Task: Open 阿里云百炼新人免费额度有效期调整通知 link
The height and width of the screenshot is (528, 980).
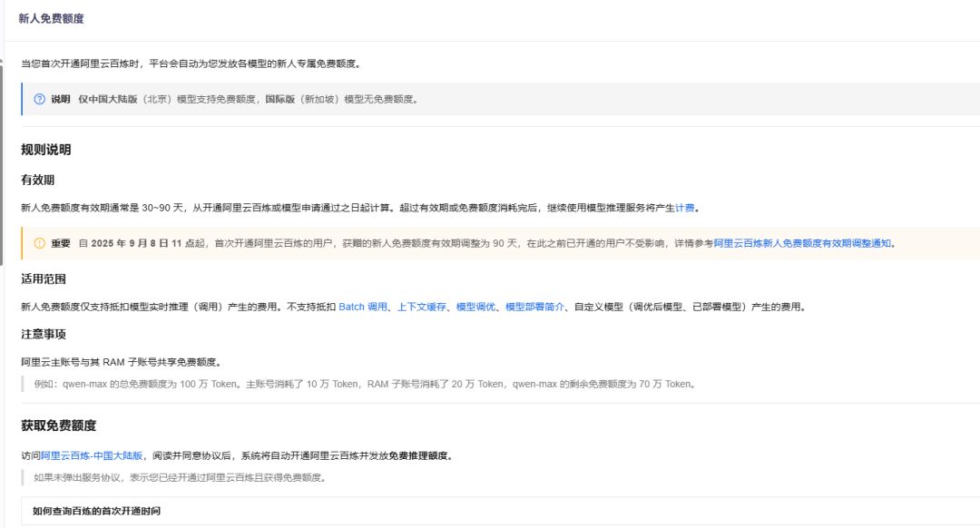Action: click(802, 243)
